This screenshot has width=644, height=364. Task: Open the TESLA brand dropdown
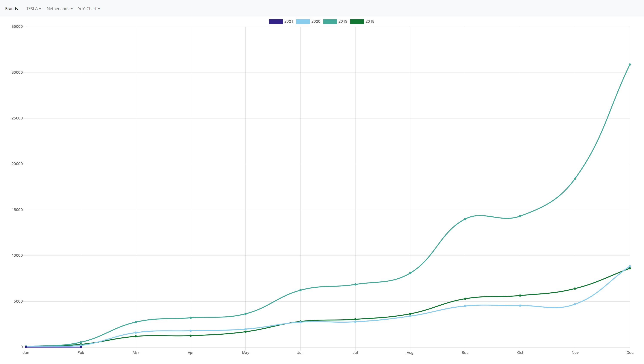coord(34,9)
